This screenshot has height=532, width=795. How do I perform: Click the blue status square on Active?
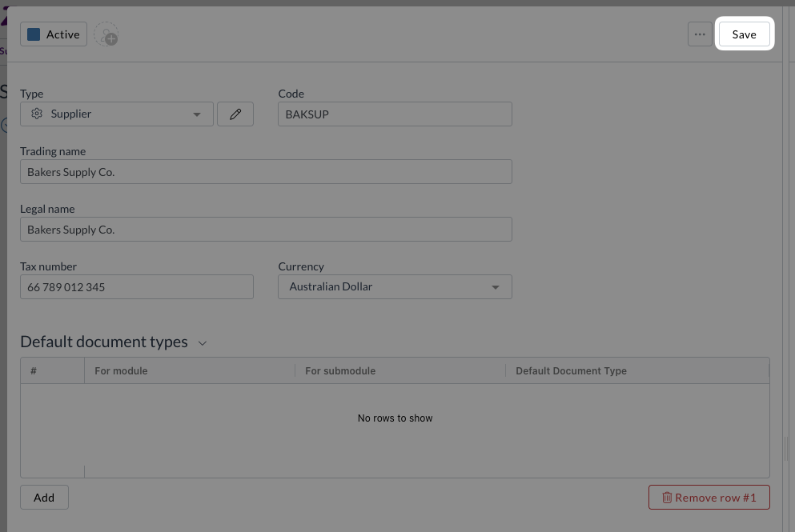pos(34,34)
